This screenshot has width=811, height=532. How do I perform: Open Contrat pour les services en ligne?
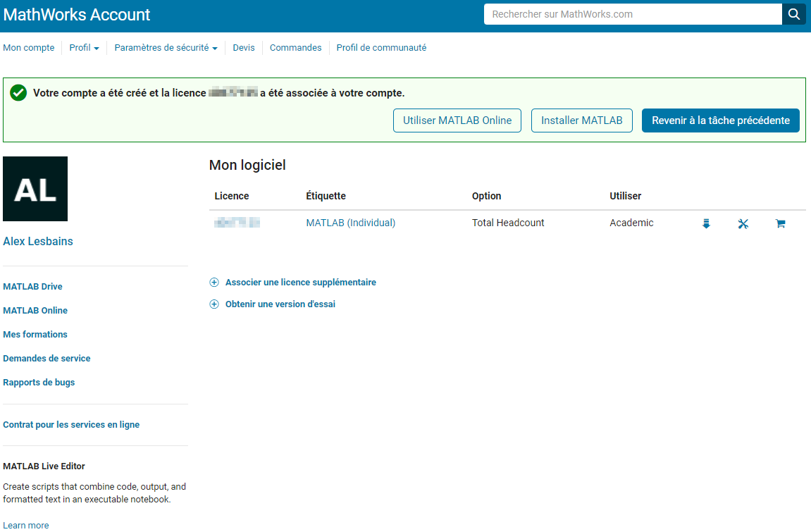click(x=71, y=424)
